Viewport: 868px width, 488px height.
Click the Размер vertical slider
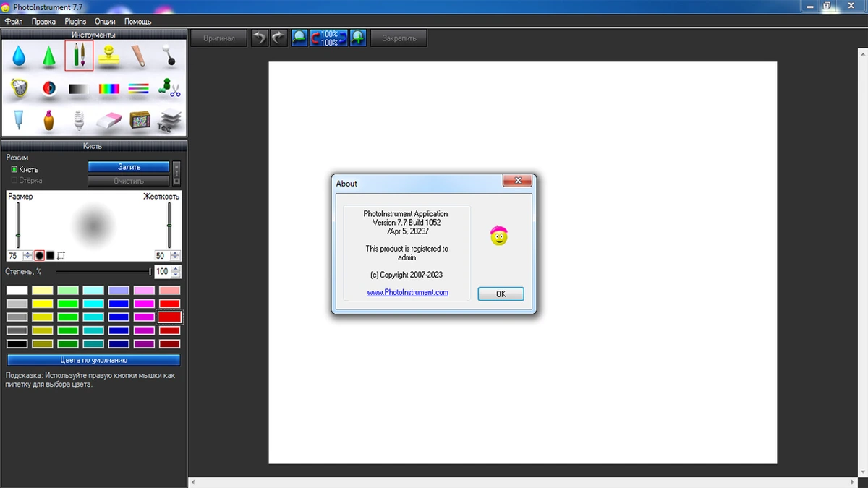[x=18, y=226]
